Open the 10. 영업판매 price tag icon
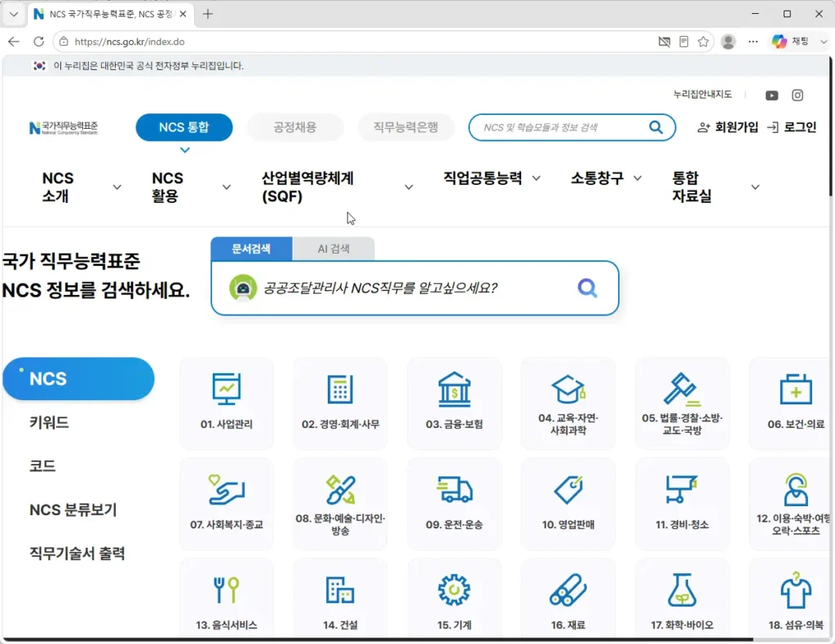 (x=568, y=490)
